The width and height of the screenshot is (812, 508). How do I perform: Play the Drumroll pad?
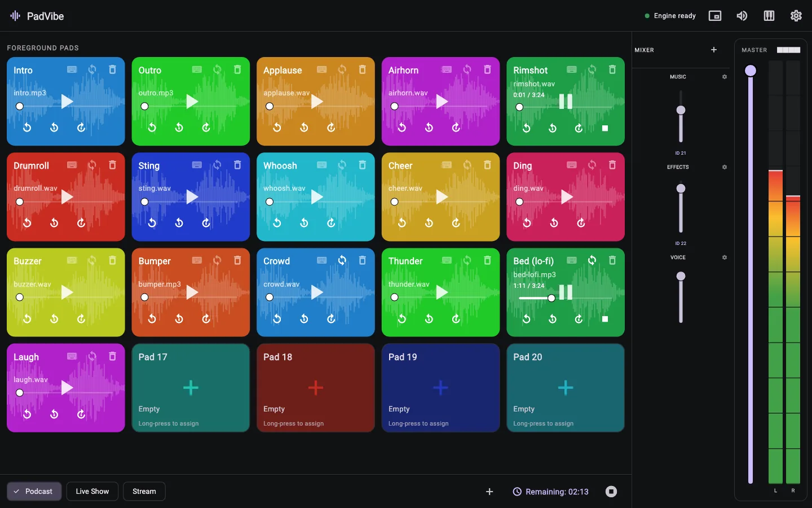(67, 197)
